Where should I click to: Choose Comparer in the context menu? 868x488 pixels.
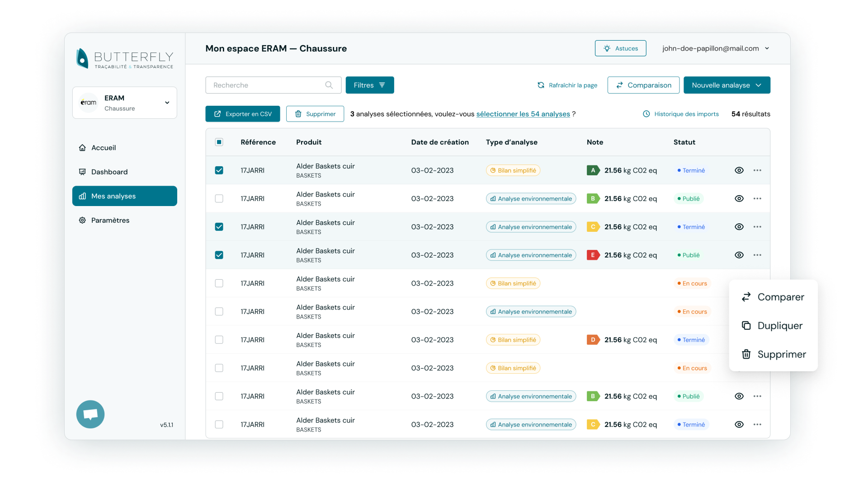tap(773, 297)
